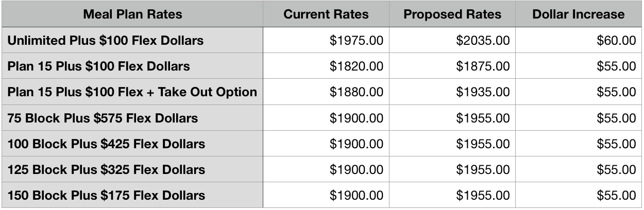The width and height of the screenshot is (644, 210).
Task: Select the $60.00 dollar increase cell
Action: [x=578, y=40]
